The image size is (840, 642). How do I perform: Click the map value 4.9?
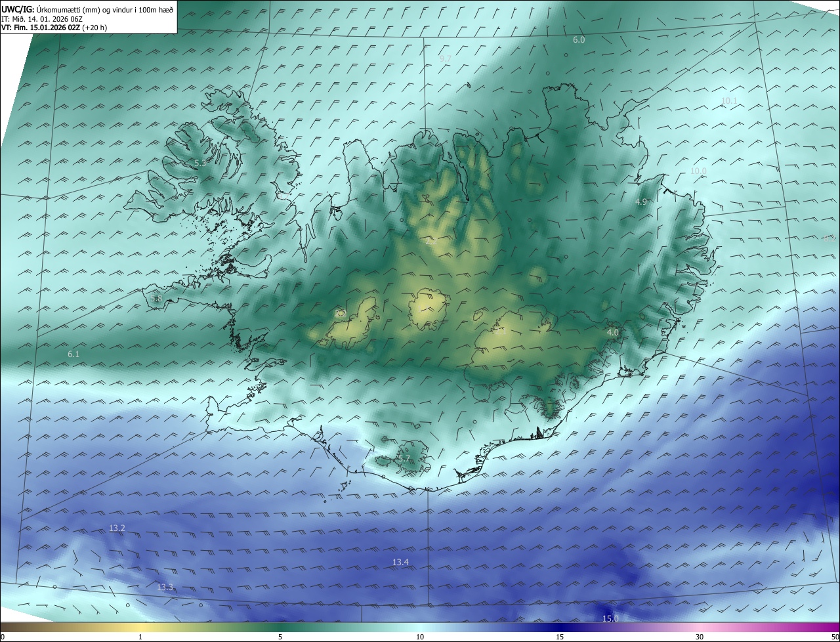tap(642, 202)
